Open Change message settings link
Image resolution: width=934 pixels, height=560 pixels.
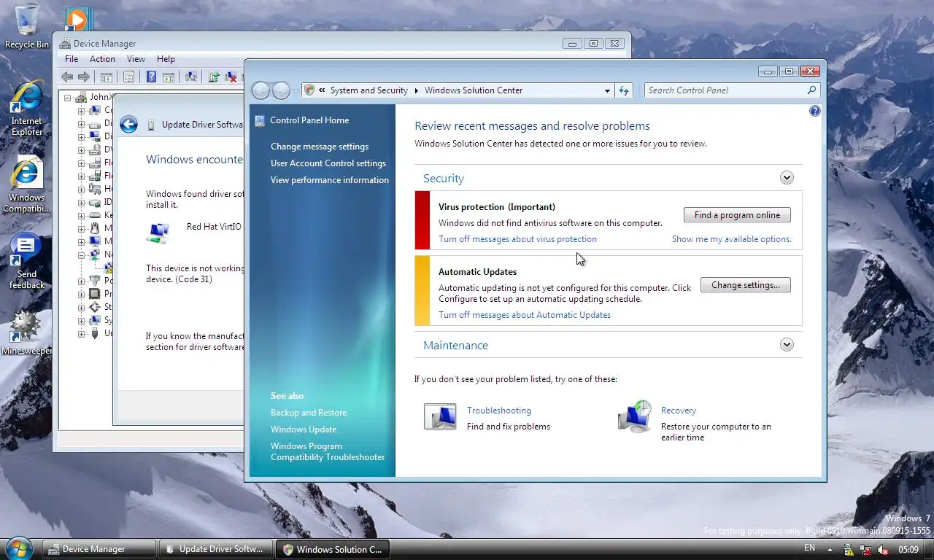tap(320, 147)
